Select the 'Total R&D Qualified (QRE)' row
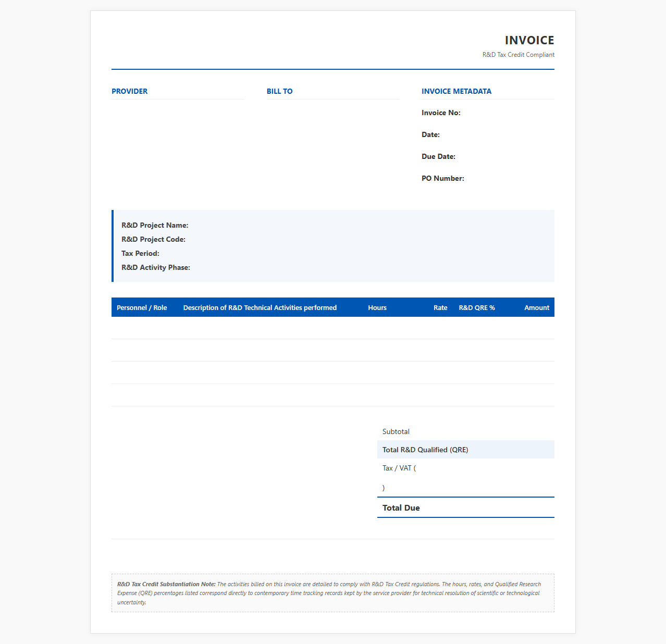The image size is (666, 644). (466, 450)
